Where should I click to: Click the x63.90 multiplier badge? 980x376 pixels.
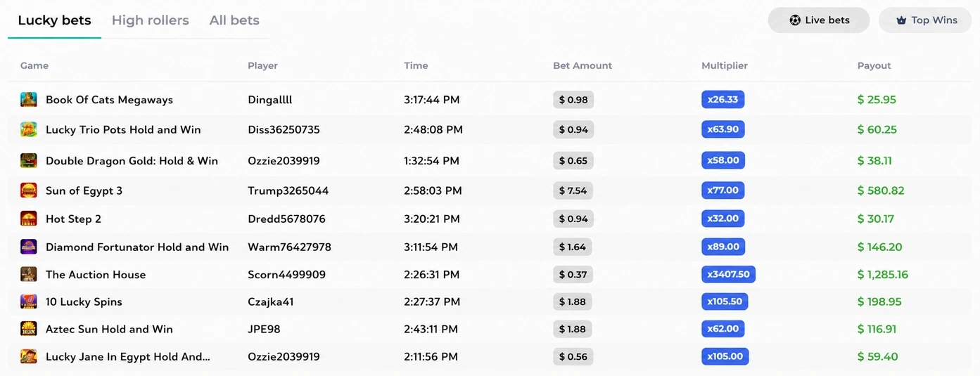pos(723,129)
